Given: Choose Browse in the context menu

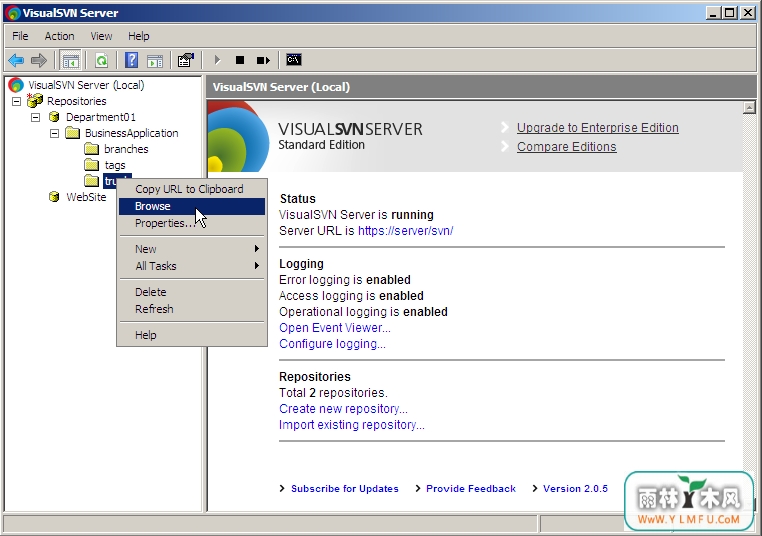Looking at the screenshot, I should tap(192, 206).
